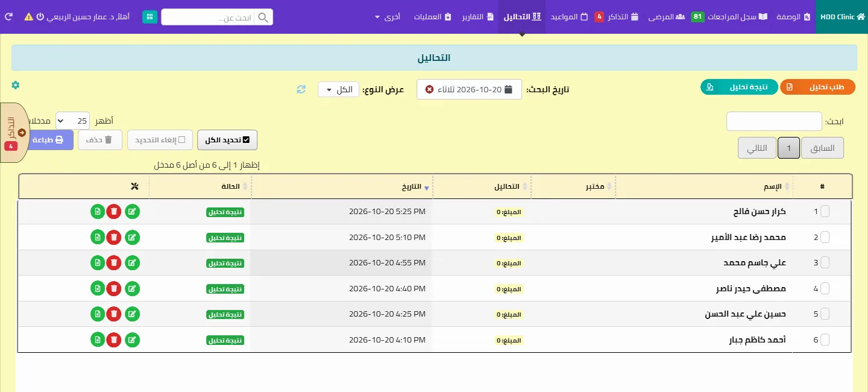The image size is (868, 392).
Task: Open the document icon for علي جاسم محمد
Action: tap(98, 263)
